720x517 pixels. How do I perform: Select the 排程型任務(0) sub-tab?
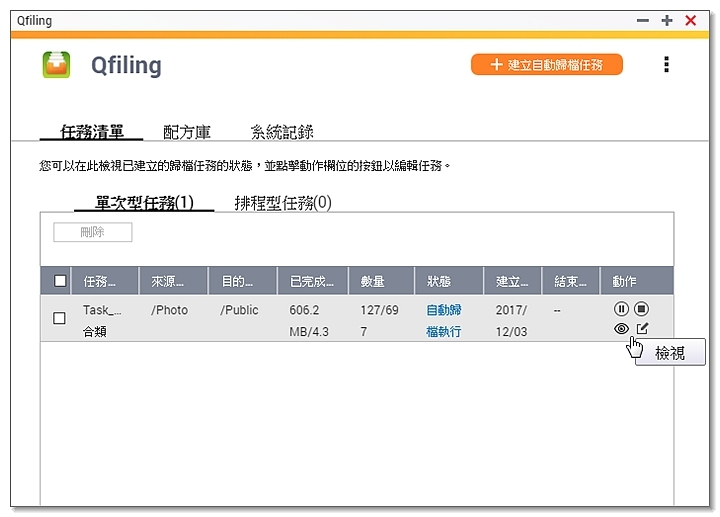283,202
